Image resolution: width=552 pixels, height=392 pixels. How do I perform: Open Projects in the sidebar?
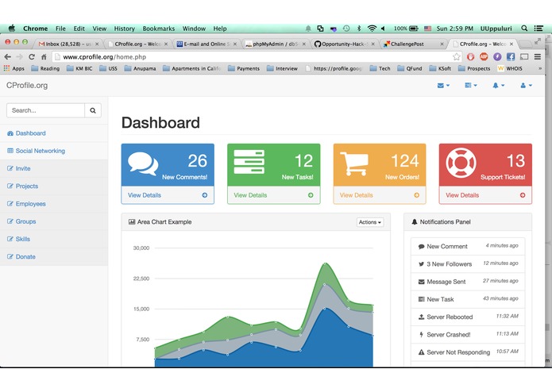pos(54,186)
